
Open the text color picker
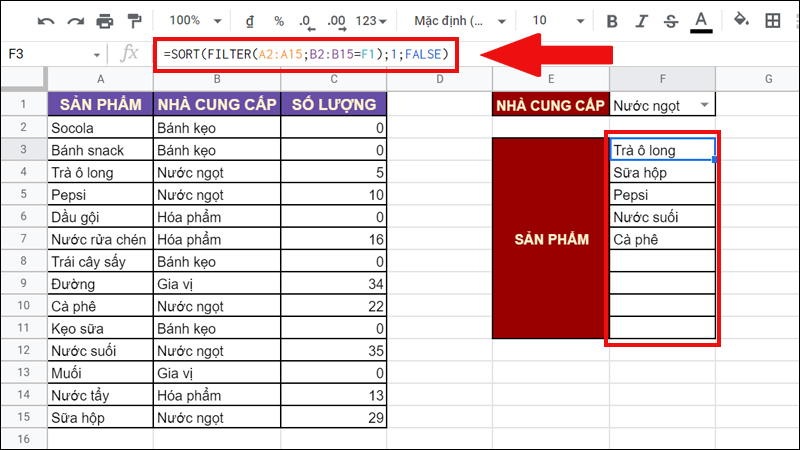(700, 20)
